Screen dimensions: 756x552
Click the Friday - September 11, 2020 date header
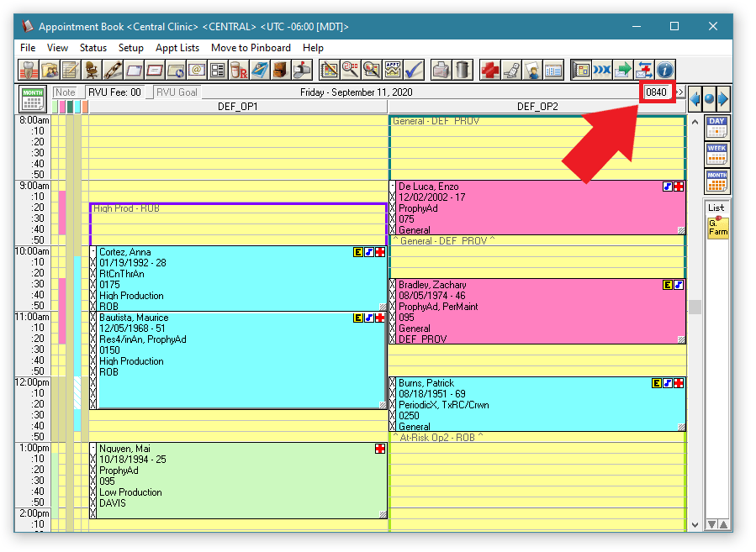pyautogui.click(x=352, y=92)
